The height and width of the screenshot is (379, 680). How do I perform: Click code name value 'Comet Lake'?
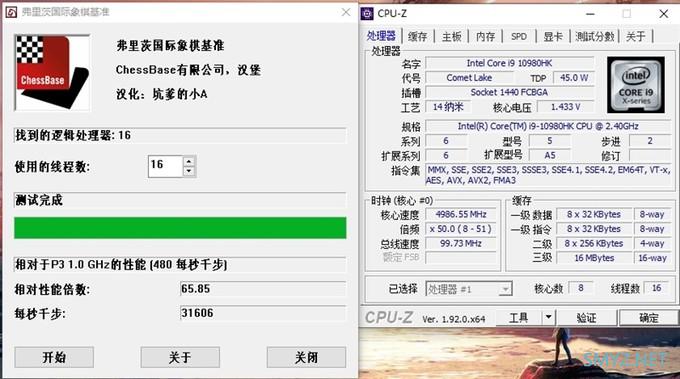coord(469,78)
